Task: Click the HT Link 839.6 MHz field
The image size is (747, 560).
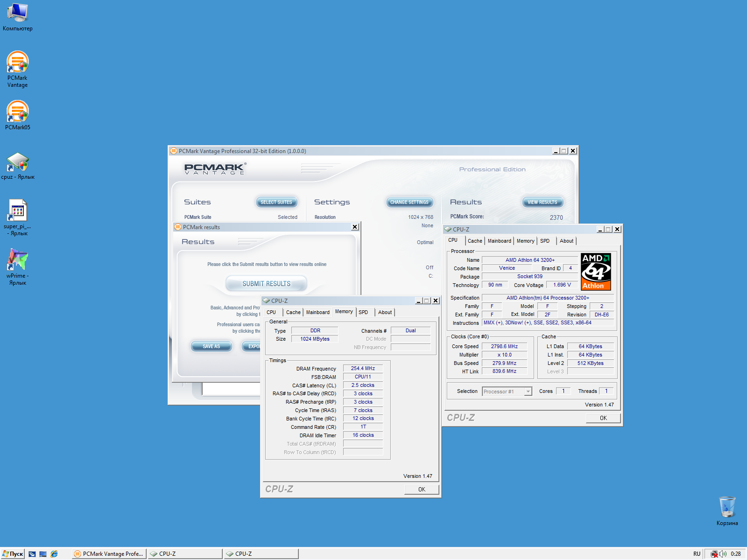Action: [x=504, y=371]
